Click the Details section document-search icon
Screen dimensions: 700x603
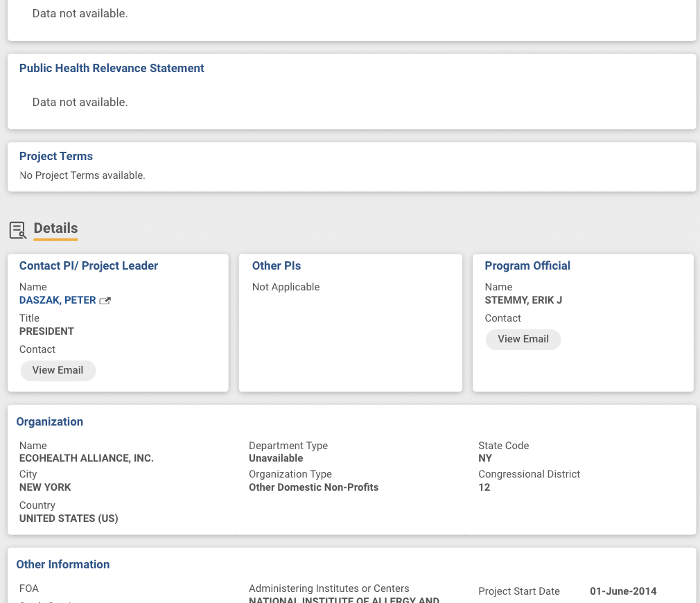pos(18,230)
